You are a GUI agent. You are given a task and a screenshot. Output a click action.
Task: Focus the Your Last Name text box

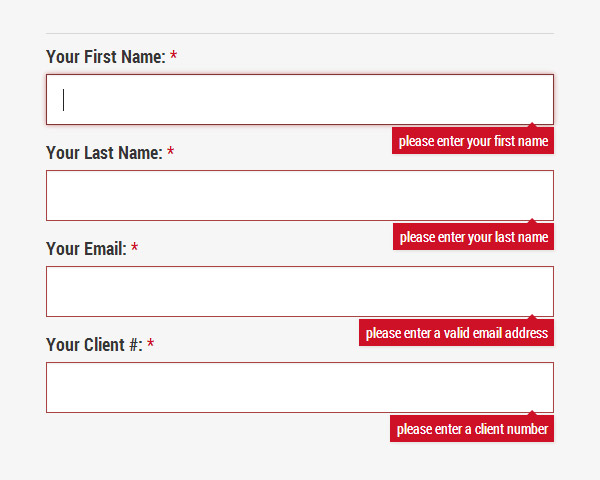click(x=300, y=196)
